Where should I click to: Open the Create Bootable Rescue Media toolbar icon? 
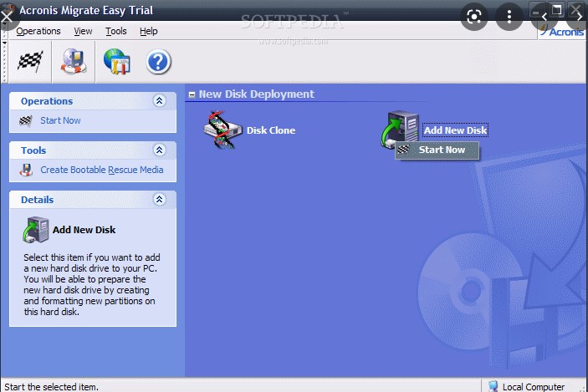point(74,61)
